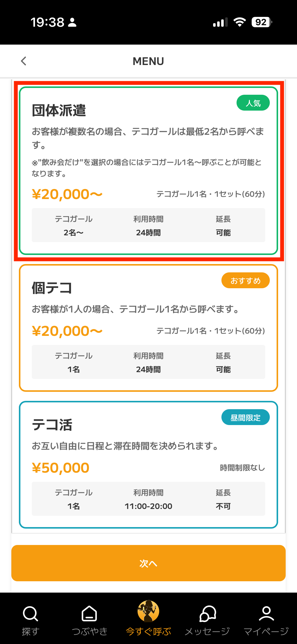Image resolution: width=297 pixels, height=644 pixels.
Task: Tap the cellular signal bars icon
Action: point(220,22)
